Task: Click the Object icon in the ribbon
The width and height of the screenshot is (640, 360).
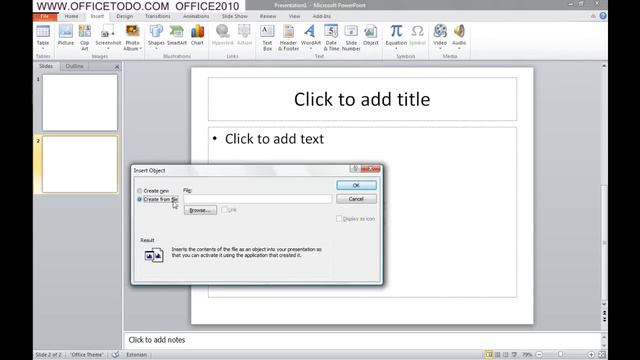Action: [371, 35]
